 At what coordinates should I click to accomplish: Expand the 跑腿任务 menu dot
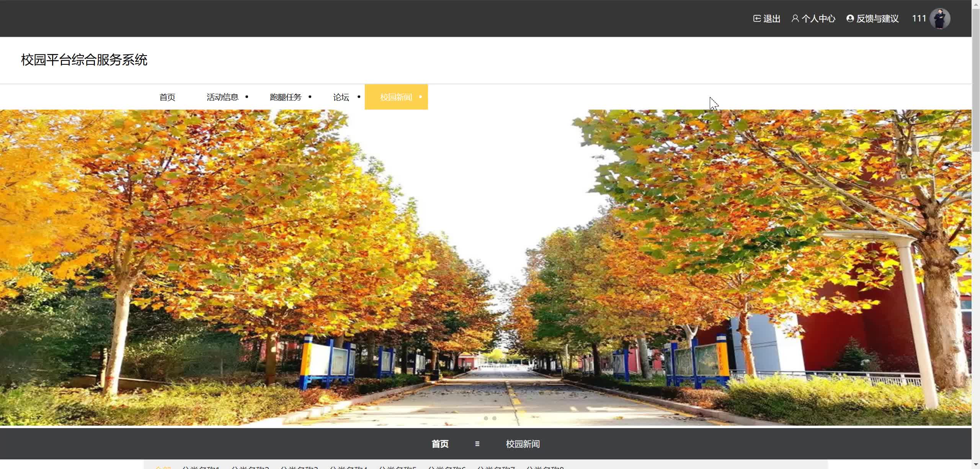tap(310, 97)
